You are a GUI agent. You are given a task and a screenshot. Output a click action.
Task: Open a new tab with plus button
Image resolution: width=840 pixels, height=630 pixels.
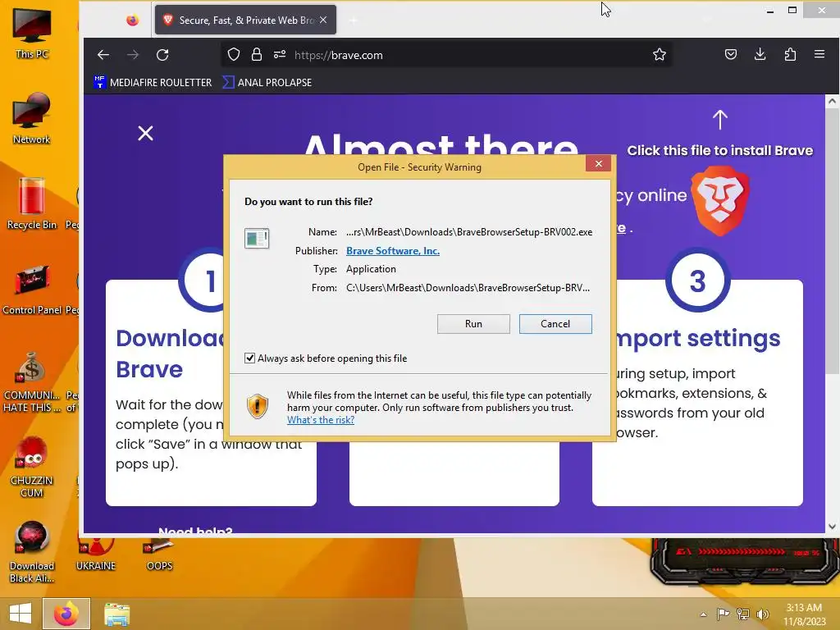pyautogui.click(x=353, y=21)
